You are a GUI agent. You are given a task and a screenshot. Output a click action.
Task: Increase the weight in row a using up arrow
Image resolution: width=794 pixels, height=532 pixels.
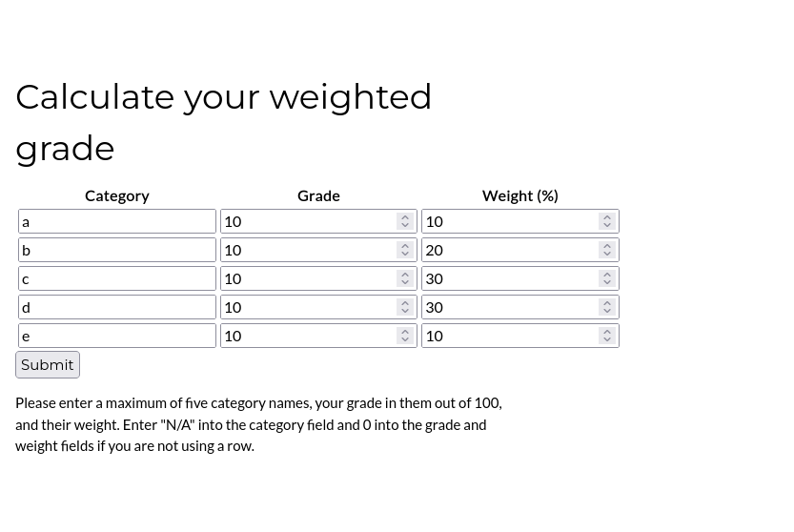607,216
